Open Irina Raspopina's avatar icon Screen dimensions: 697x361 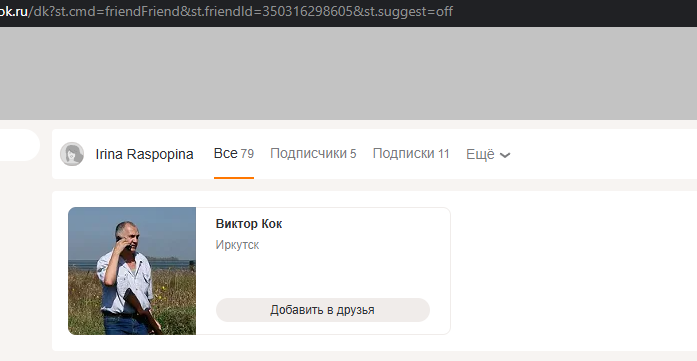[x=72, y=154]
